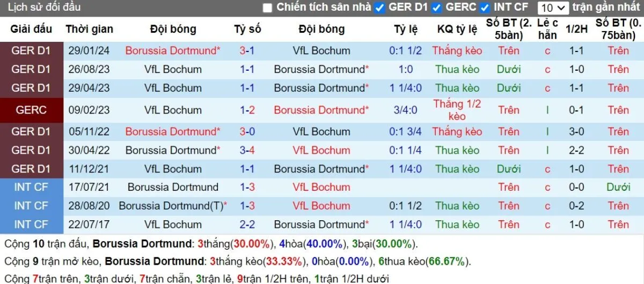Open the recent matches count dropdown
This screenshot has height=284, width=644.
point(553,8)
